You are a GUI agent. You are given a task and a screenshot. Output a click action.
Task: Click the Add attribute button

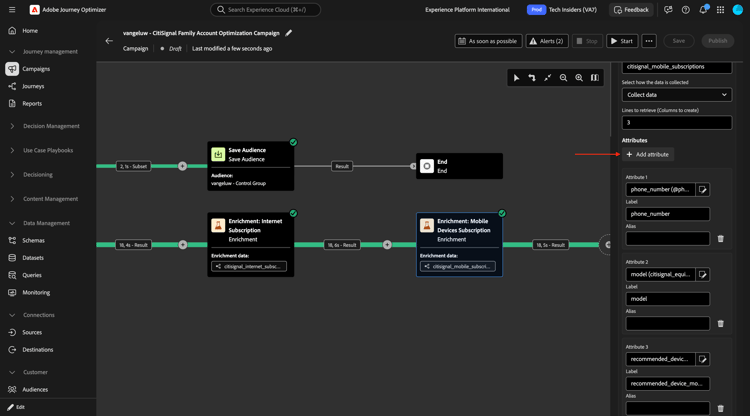(648, 154)
